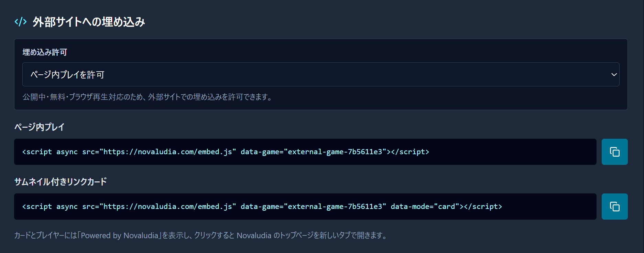Viewport: 644px width, 253px height.
Task: Click the 公開中・無料・ブラウザ再生対応 help text
Action: (148, 97)
